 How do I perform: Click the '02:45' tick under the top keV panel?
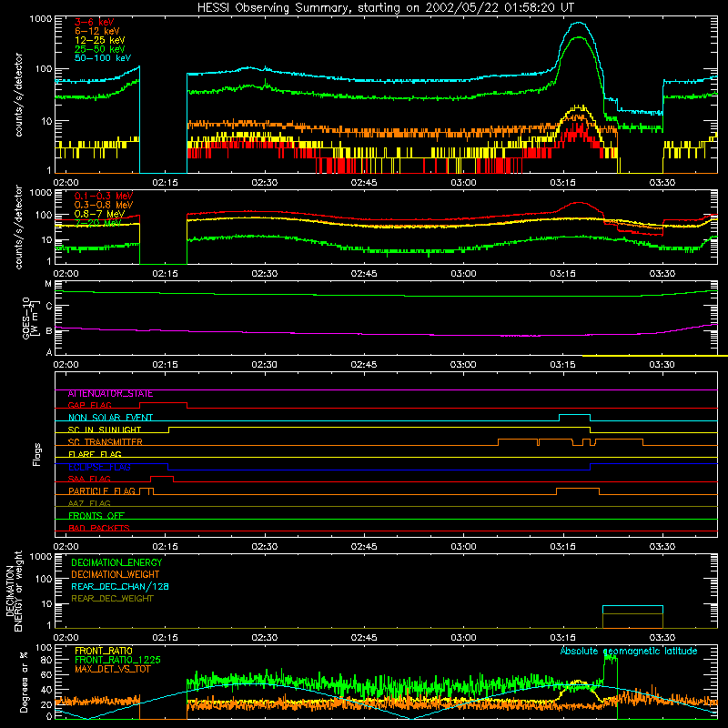[x=363, y=183]
